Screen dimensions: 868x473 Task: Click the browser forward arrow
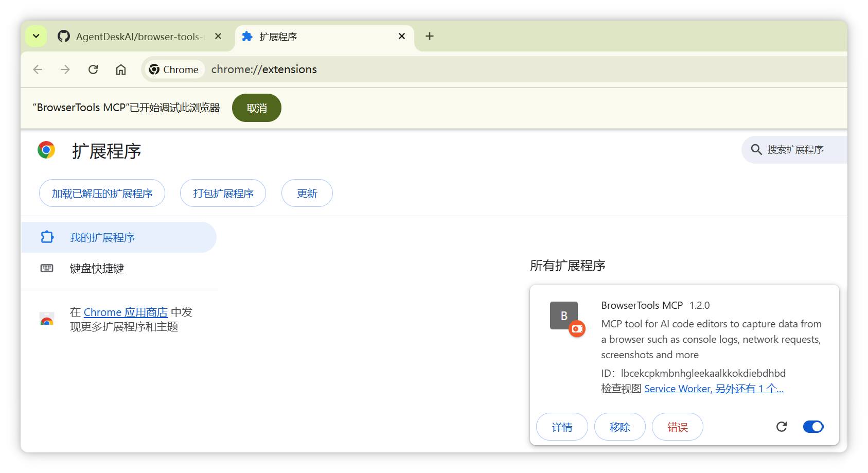65,69
